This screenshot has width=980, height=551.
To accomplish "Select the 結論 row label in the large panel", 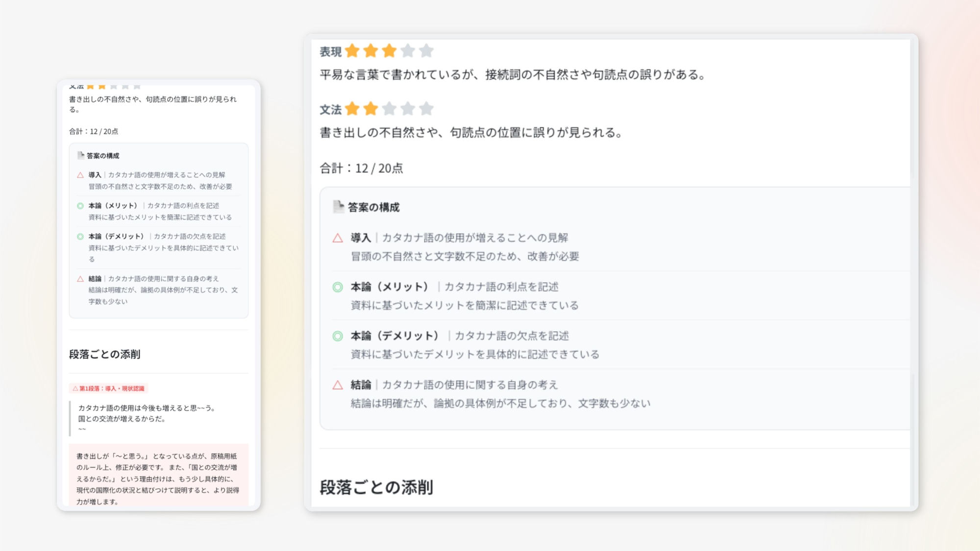I will [361, 385].
